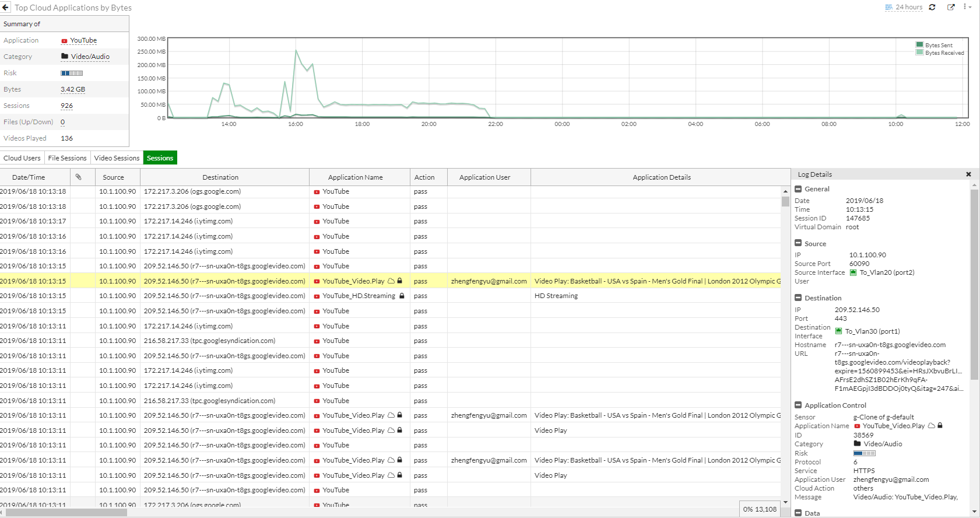
Task: Open the 24 hours time range dropdown
Action: pyautogui.click(x=904, y=8)
